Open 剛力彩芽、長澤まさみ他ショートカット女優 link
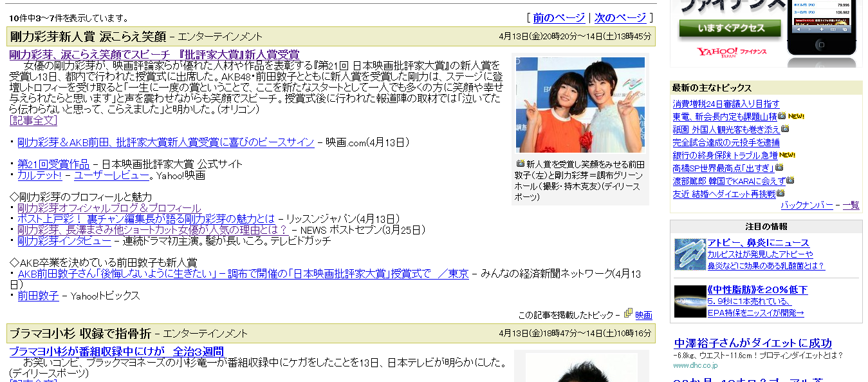868x382 pixels. (152, 230)
